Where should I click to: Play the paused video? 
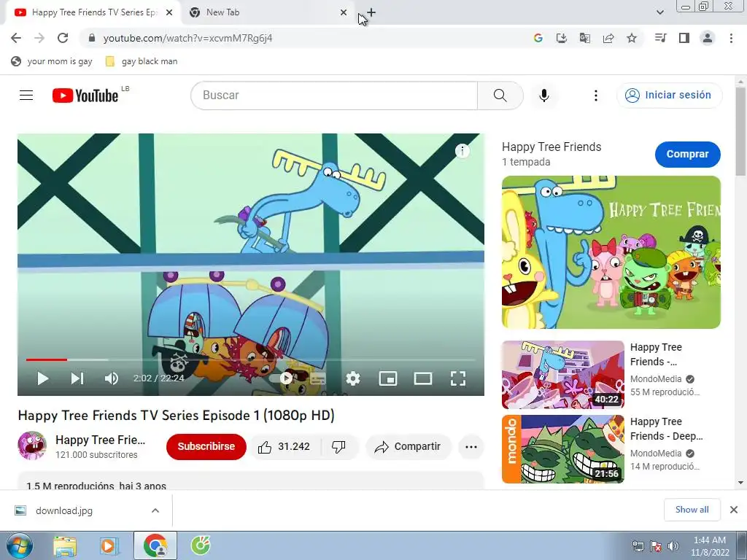coord(42,378)
